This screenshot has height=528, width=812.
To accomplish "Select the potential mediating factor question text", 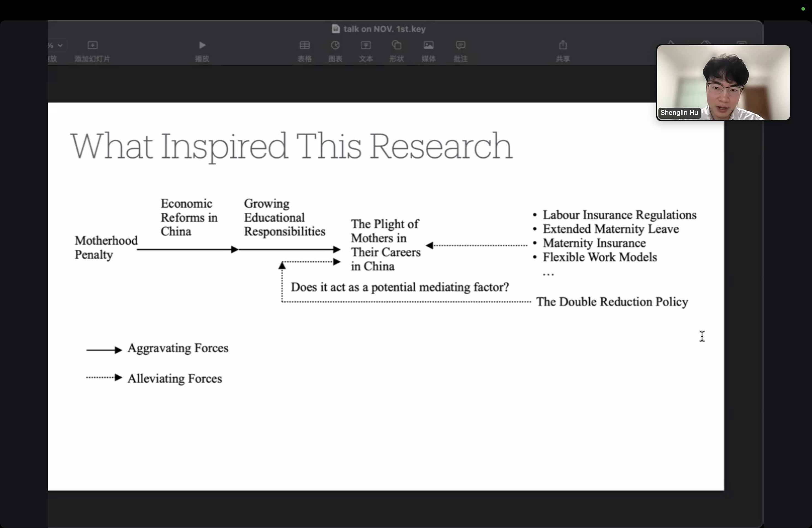I will pyautogui.click(x=400, y=287).
